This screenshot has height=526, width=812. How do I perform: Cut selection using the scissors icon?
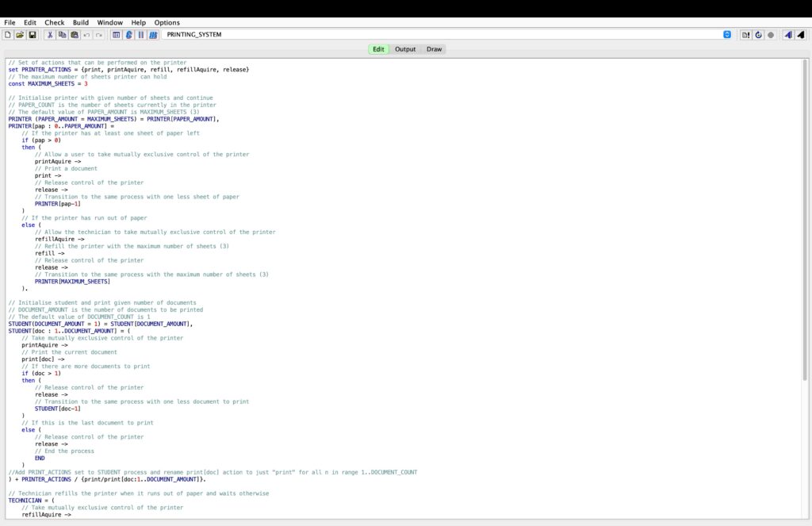[x=50, y=35]
